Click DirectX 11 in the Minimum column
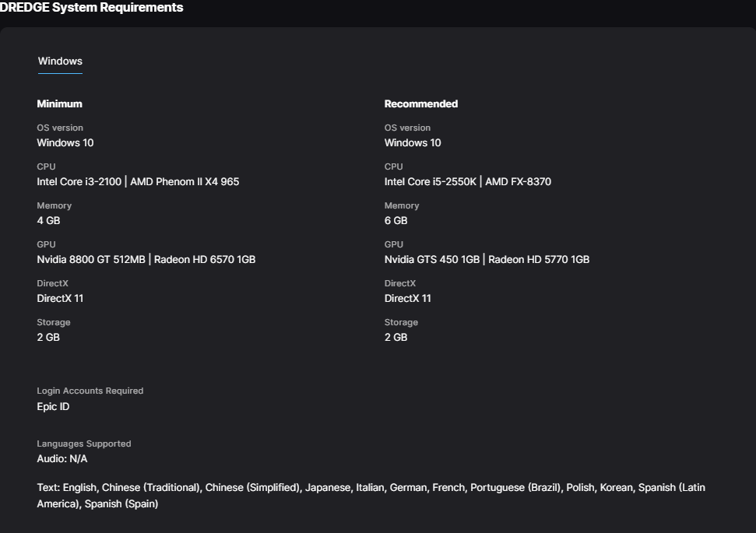The height and width of the screenshot is (533, 756). [x=60, y=298]
